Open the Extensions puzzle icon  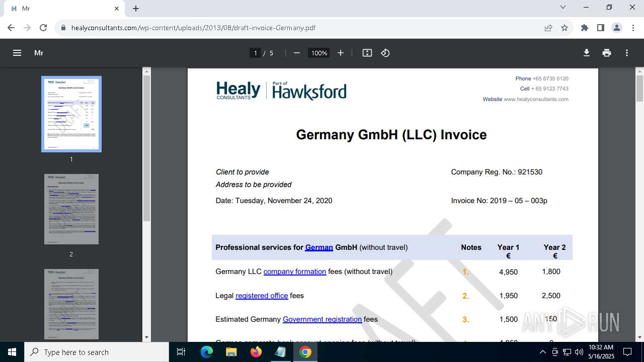(585, 28)
